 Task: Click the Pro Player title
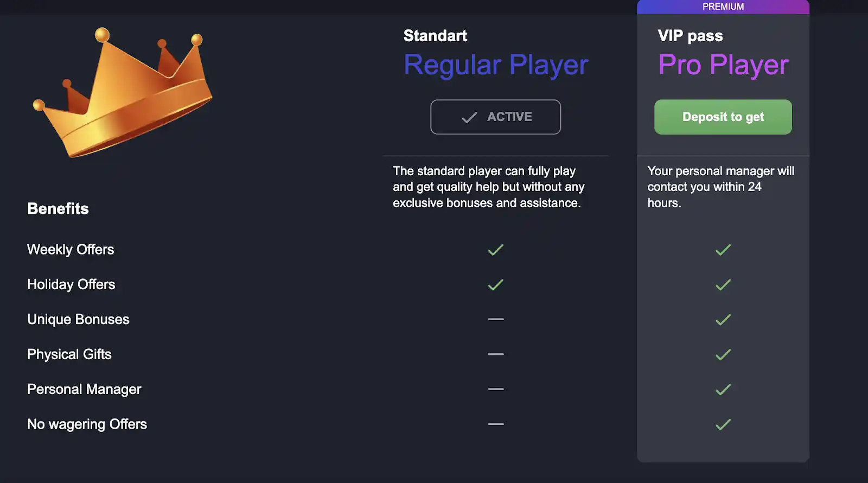(x=723, y=65)
